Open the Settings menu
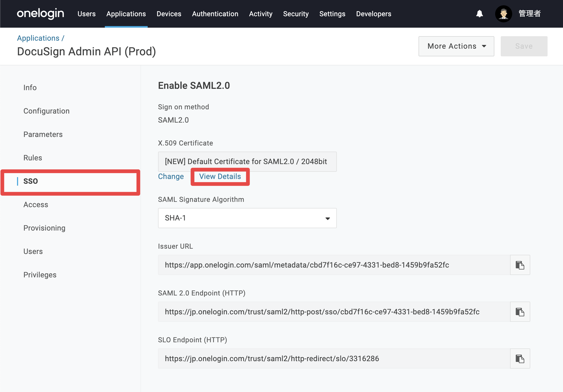This screenshot has height=392, width=563. pyautogui.click(x=332, y=14)
